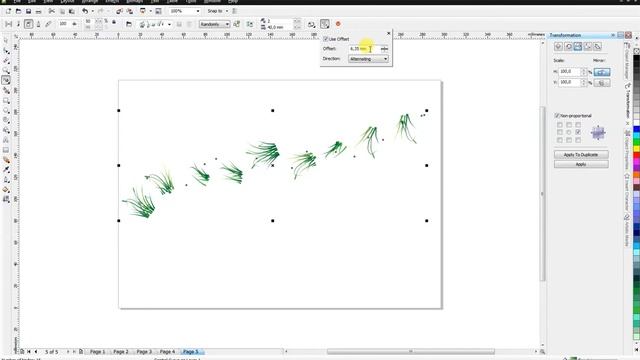This screenshot has height=360, width=640.
Task: Click the red Reset Values icon
Action: pos(338,24)
